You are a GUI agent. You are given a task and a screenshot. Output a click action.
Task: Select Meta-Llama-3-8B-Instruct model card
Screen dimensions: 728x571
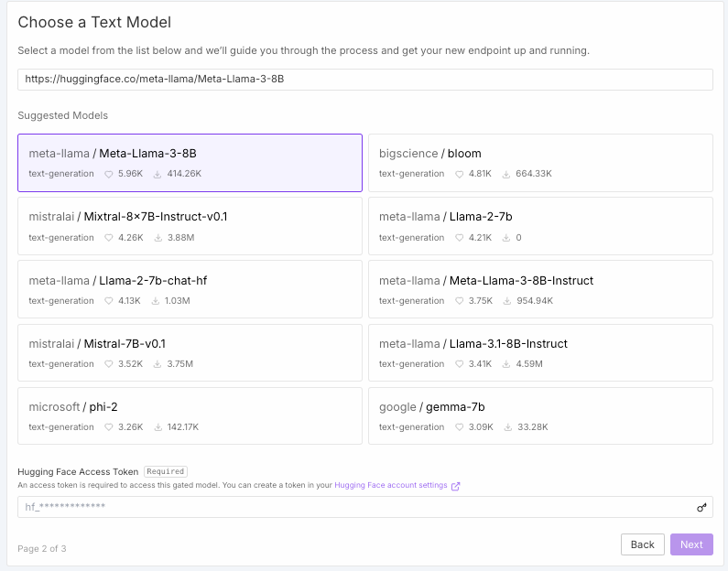coord(540,289)
